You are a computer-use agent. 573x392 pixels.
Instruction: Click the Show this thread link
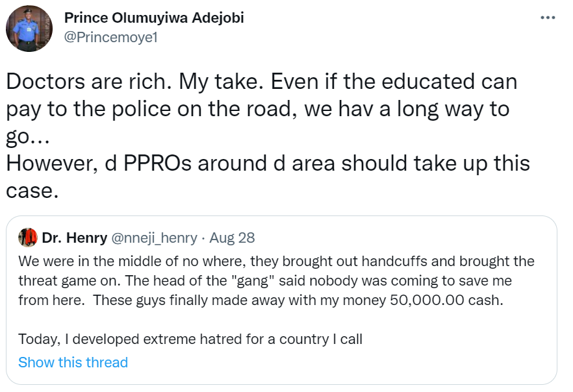pos(73,362)
